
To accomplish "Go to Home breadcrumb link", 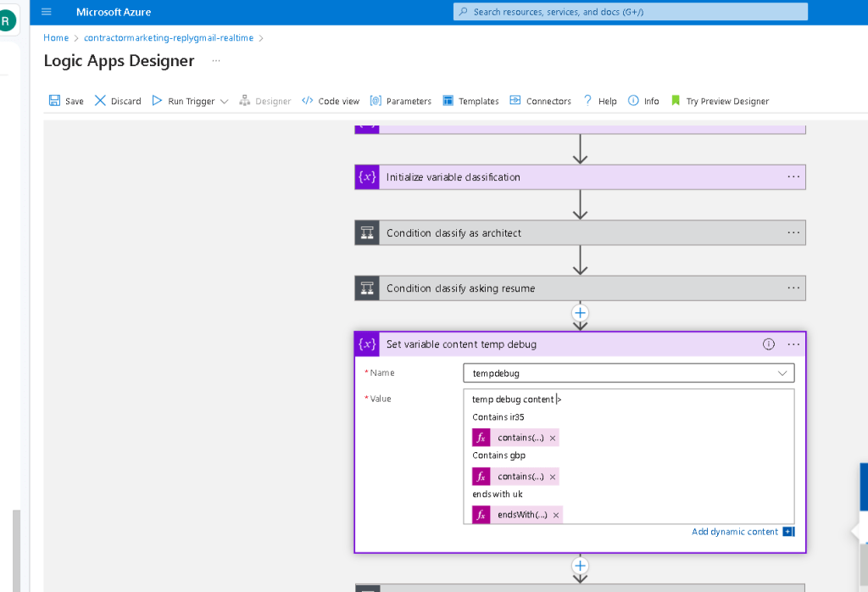I will (x=56, y=37).
